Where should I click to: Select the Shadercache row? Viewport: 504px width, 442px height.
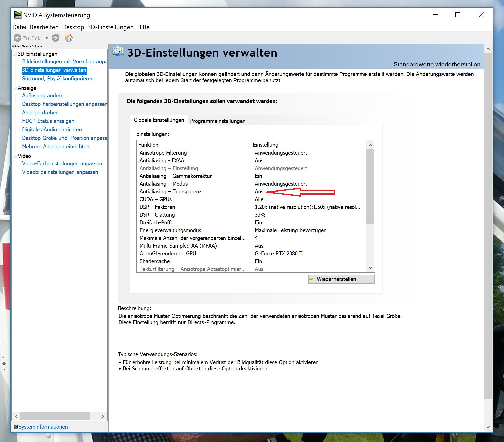251,261
